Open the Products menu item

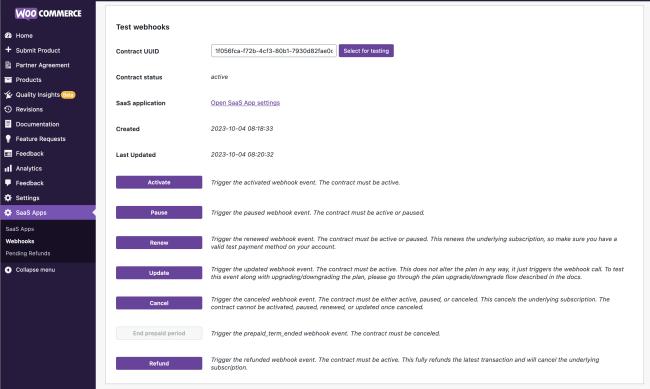[x=29, y=80]
